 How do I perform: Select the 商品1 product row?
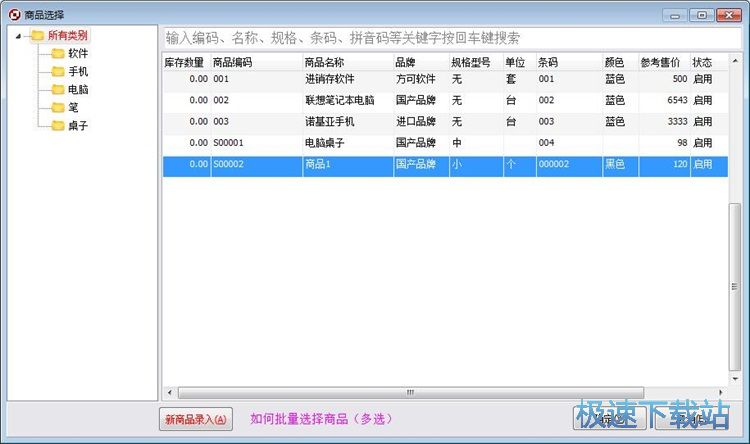tap(445, 166)
